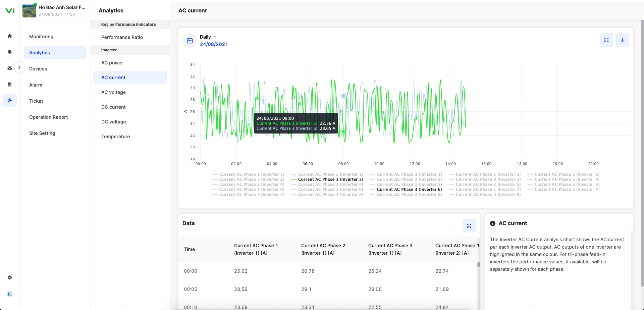Toggle Current AC Phase 1 (Inverter 3) series
This screenshot has height=310, width=644.
[330, 179]
